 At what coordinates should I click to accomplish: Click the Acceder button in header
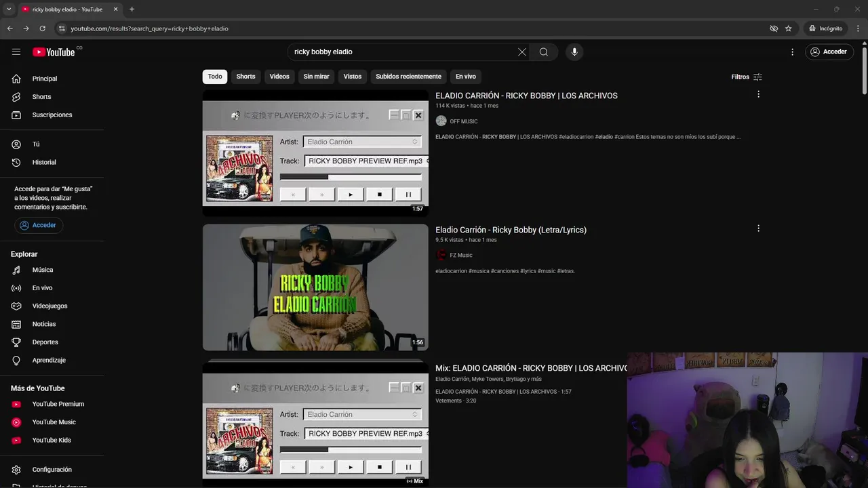pos(829,52)
